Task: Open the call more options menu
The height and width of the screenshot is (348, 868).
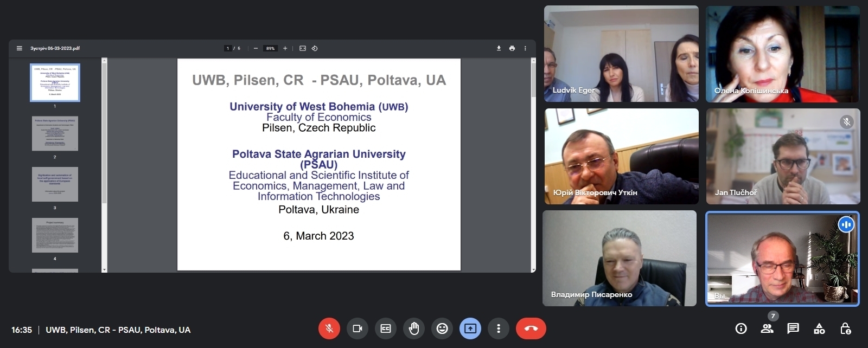Action: 499,328
